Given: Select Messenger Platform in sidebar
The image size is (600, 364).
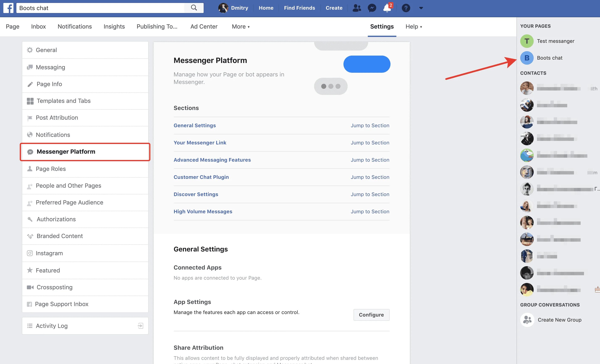Looking at the screenshot, I should (x=85, y=152).
